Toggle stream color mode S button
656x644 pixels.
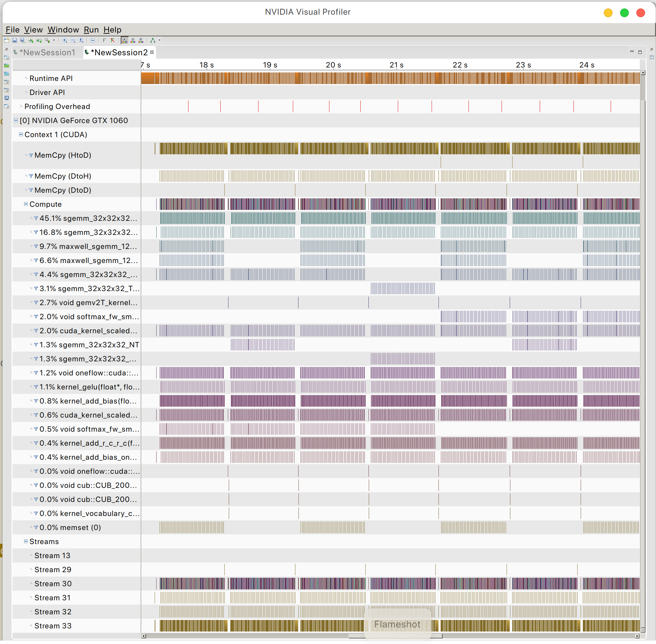tap(133, 41)
